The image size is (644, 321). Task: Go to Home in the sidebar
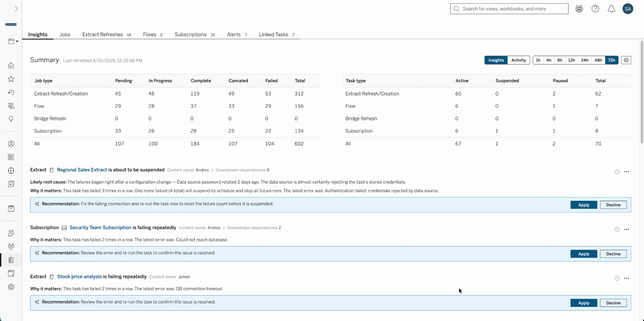pyautogui.click(x=11, y=65)
